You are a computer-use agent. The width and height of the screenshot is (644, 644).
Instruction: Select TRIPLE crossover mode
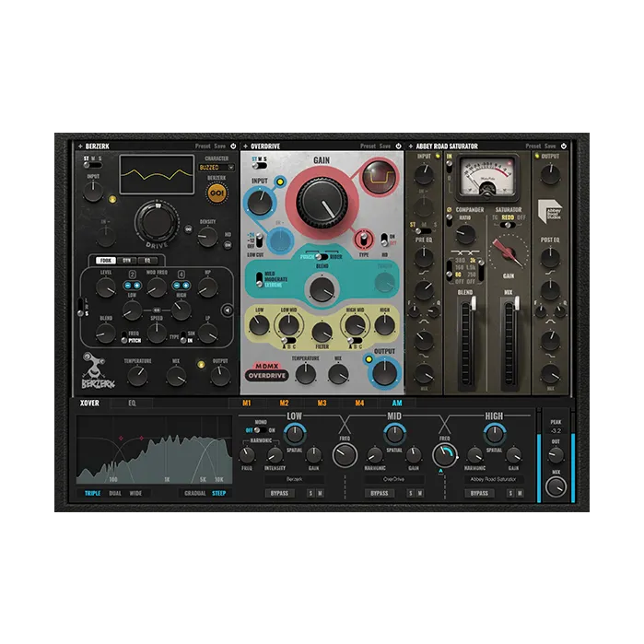coord(92,493)
